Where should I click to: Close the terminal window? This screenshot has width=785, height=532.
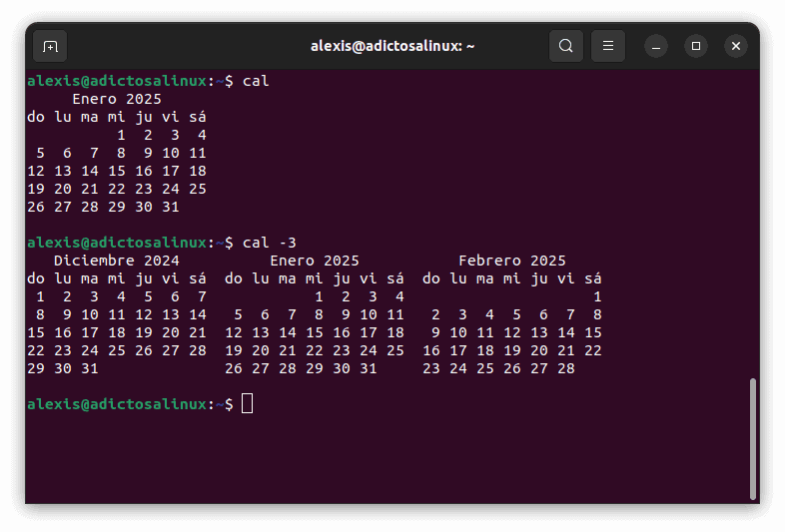tap(736, 46)
